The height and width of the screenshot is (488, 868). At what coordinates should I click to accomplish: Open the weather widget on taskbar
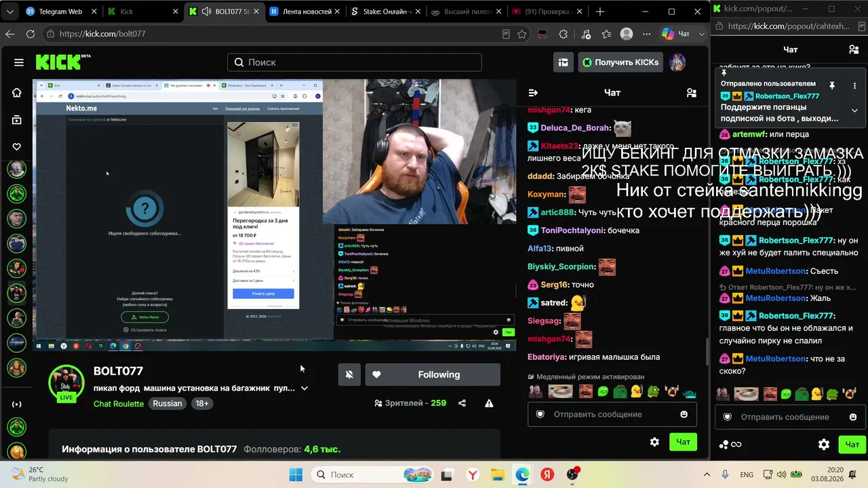(x=39, y=474)
